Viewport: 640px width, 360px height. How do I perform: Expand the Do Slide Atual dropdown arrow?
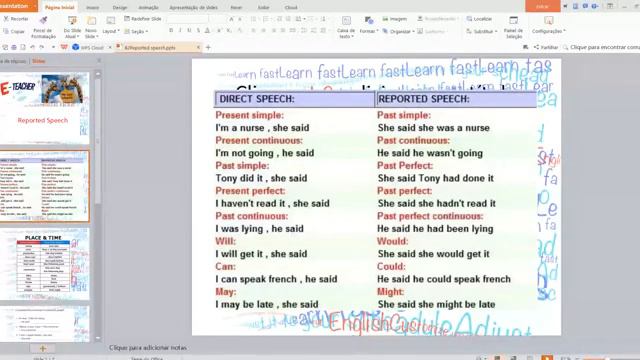pos(79,37)
